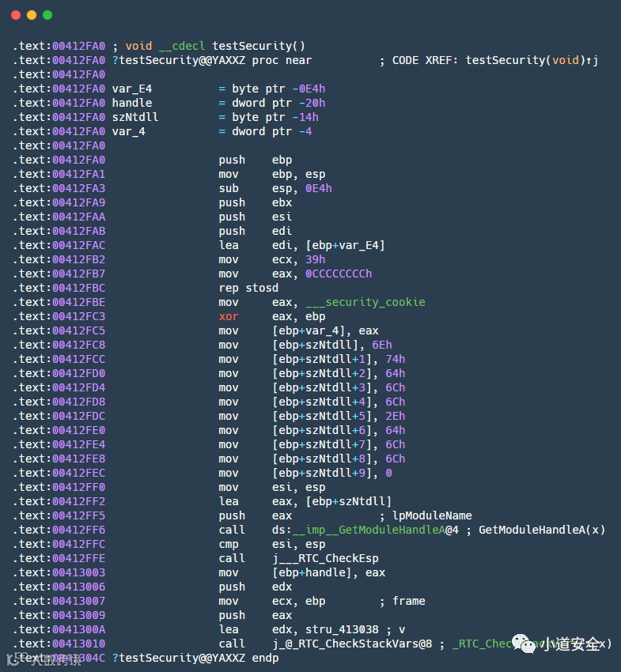Click address '00412FE0'
This screenshot has height=672, width=621.
tap(79, 430)
